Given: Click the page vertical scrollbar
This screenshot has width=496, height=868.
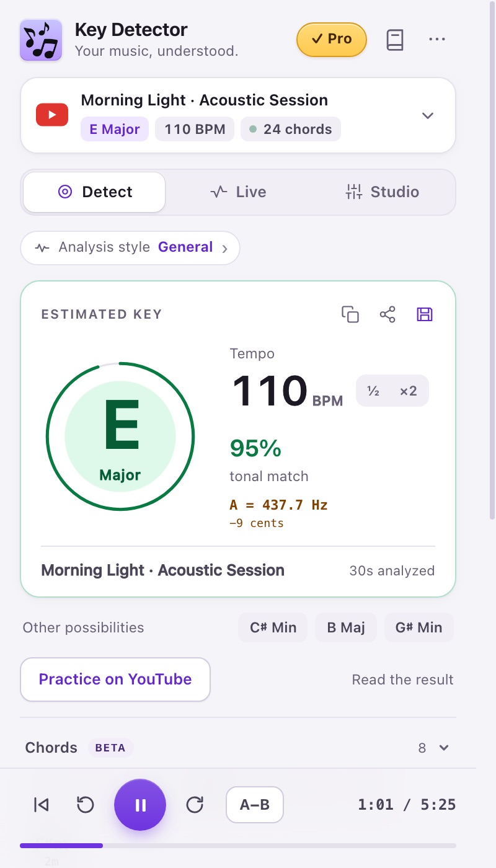Looking at the screenshot, I should (x=493, y=260).
